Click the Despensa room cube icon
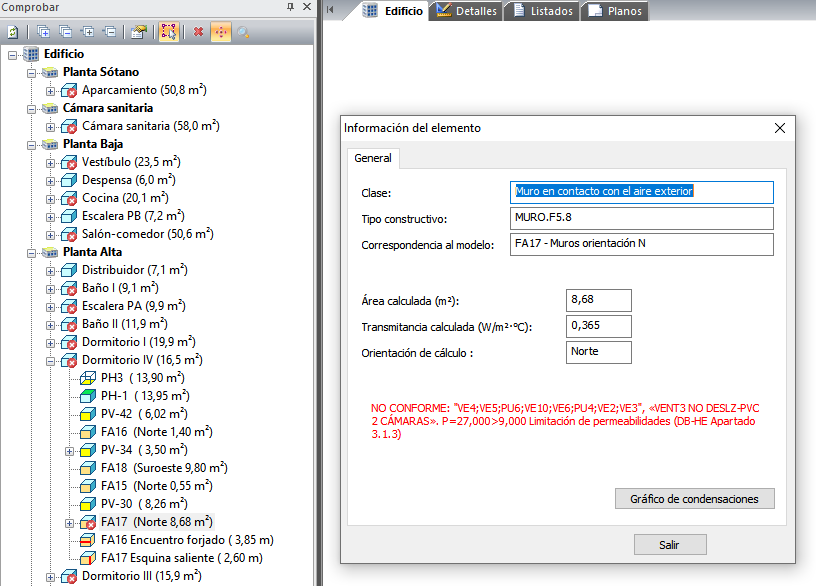 click(x=69, y=180)
